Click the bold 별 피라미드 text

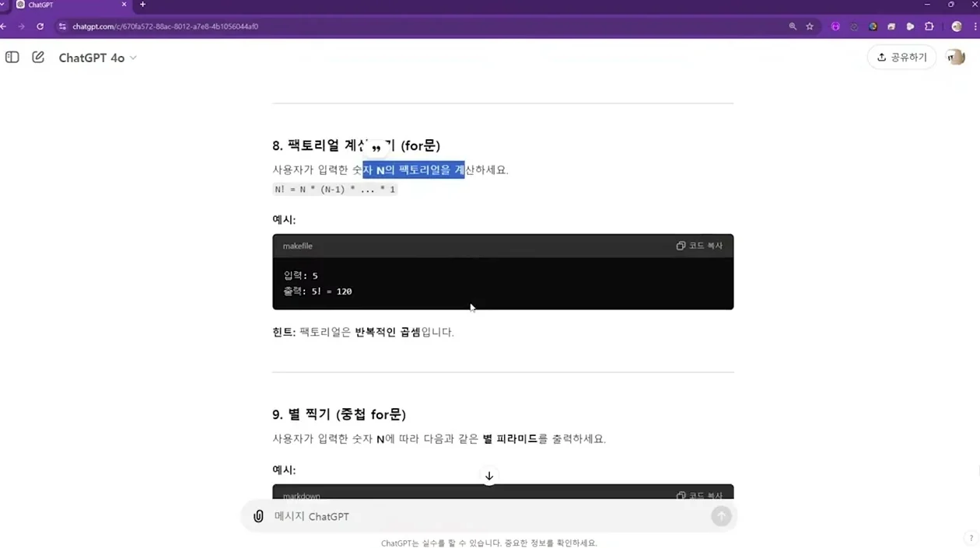(510, 438)
